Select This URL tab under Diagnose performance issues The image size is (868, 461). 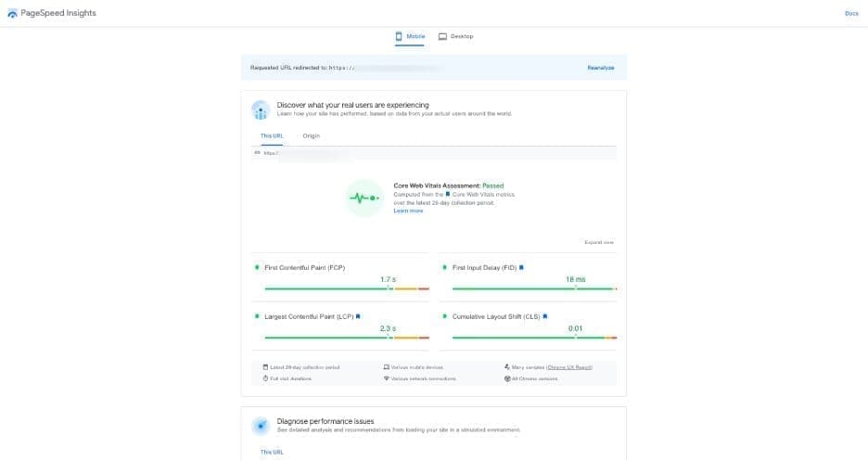tap(272, 452)
